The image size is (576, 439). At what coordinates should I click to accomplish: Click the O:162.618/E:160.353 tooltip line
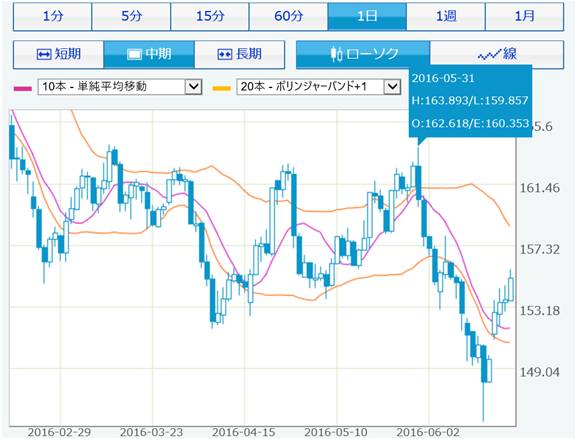click(x=470, y=123)
